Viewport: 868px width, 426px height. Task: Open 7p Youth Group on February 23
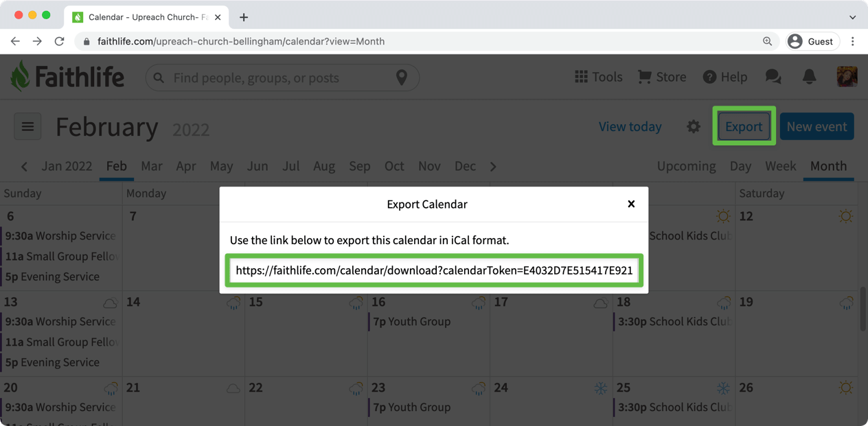[x=411, y=407]
